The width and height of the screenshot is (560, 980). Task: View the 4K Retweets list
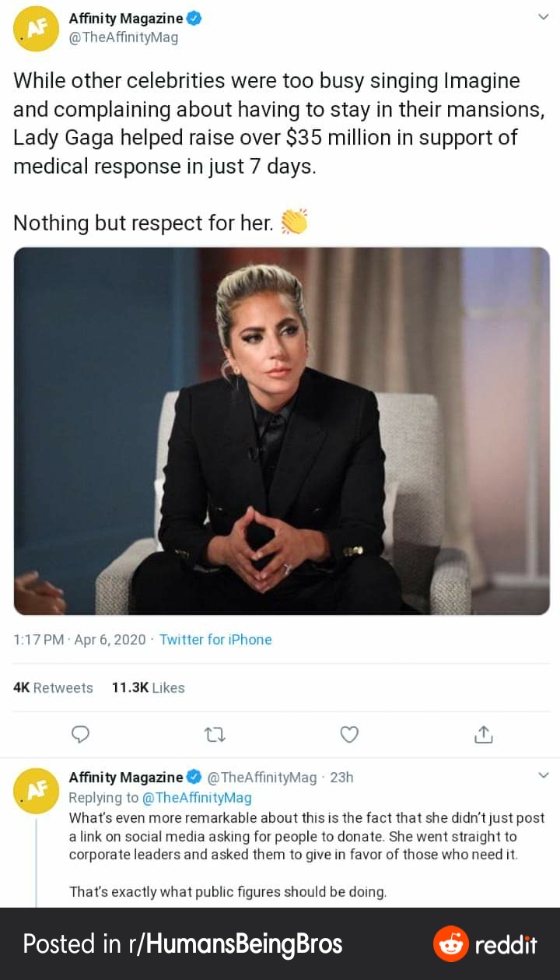coord(52,687)
